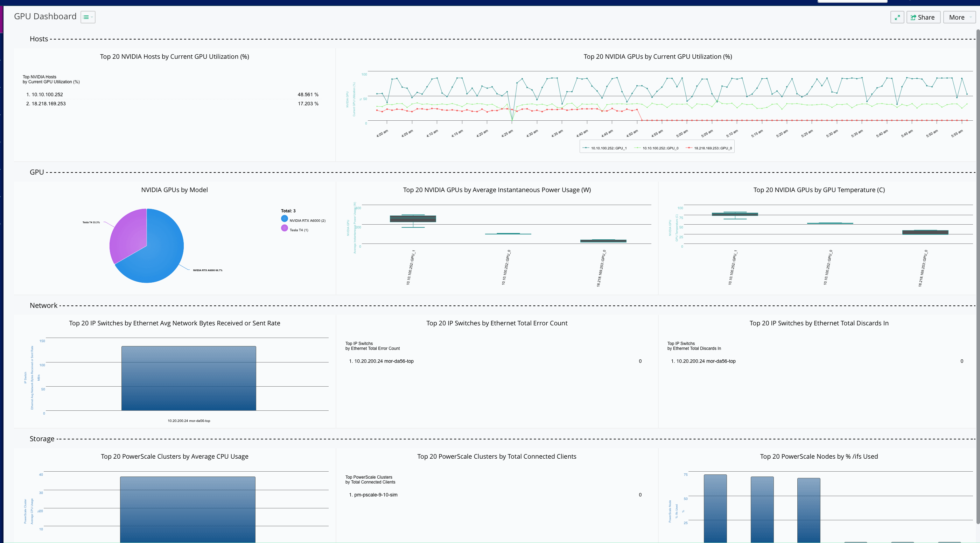Click the Share button
The width and height of the screenshot is (980, 543).
pyautogui.click(x=923, y=17)
